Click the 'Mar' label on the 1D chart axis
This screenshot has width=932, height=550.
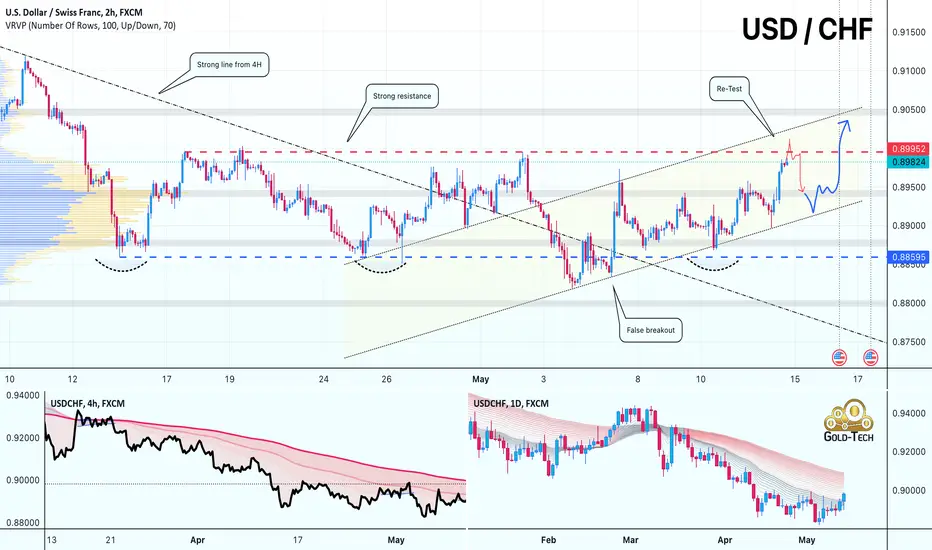click(631, 540)
